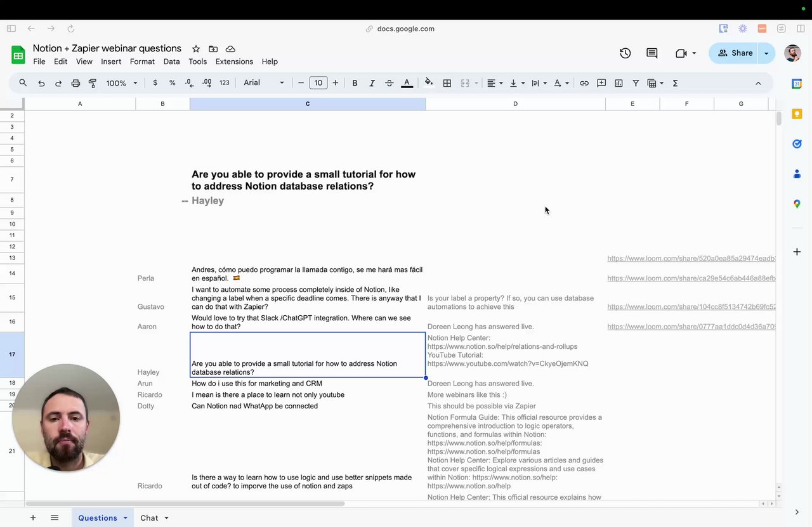Open version history
Image resolution: width=812 pixels, height=527 pixels.
[x=625, y=53]
